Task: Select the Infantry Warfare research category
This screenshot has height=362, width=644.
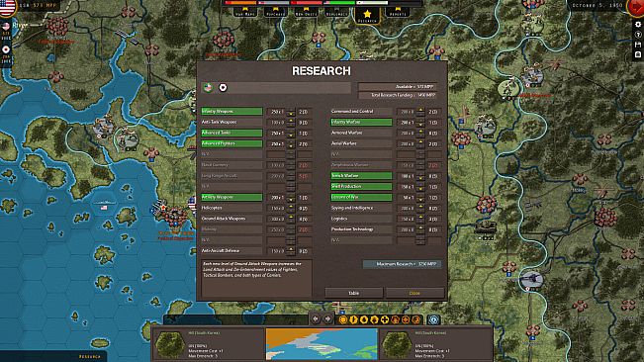Action: 361,122
